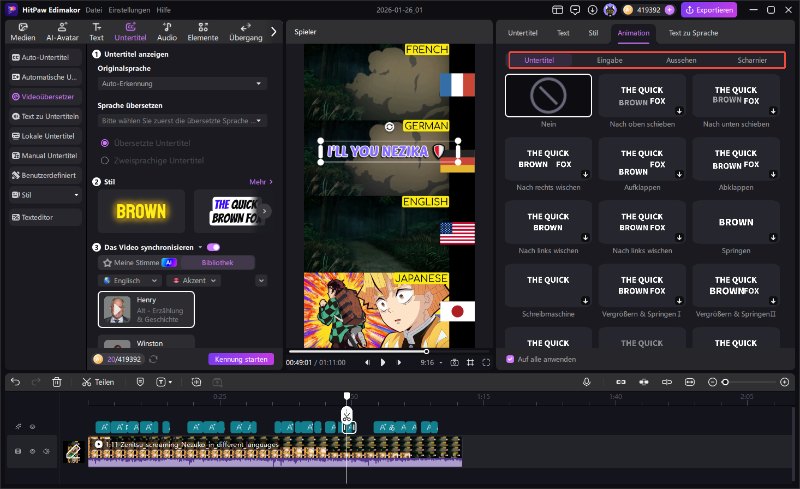Switch to the Text zu Sprache tab
The height and width of the screenshot is (489, 800).
[693, 33]
